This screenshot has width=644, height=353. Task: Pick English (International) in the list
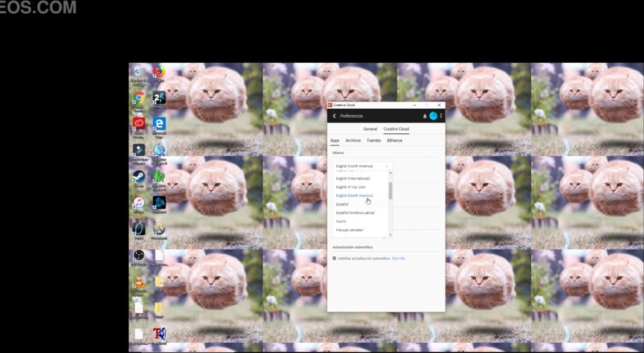352,179
